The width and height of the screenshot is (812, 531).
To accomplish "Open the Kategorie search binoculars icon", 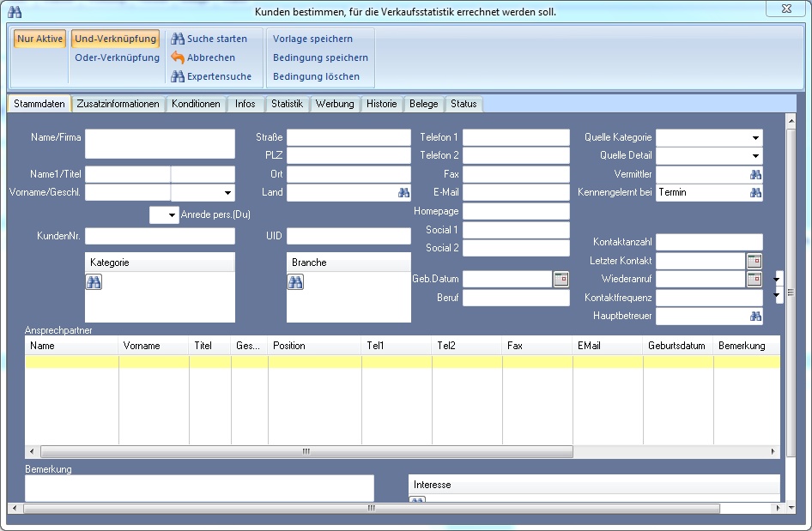I will point(94,282).
